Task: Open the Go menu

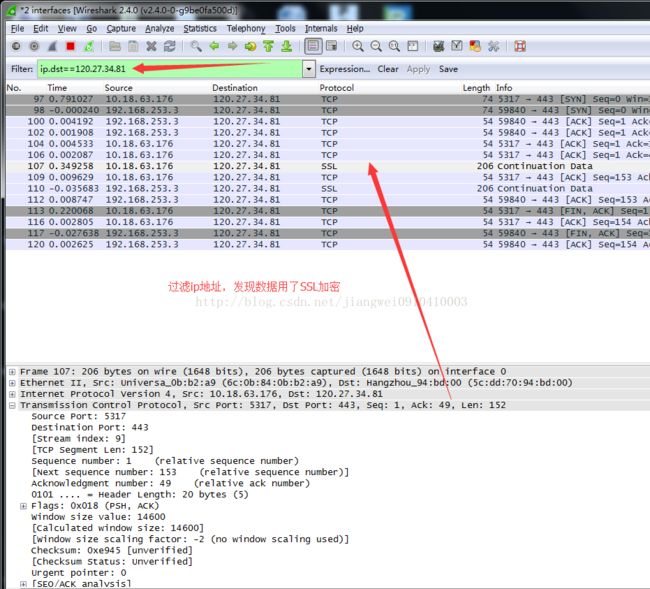Action: (92, 29)
